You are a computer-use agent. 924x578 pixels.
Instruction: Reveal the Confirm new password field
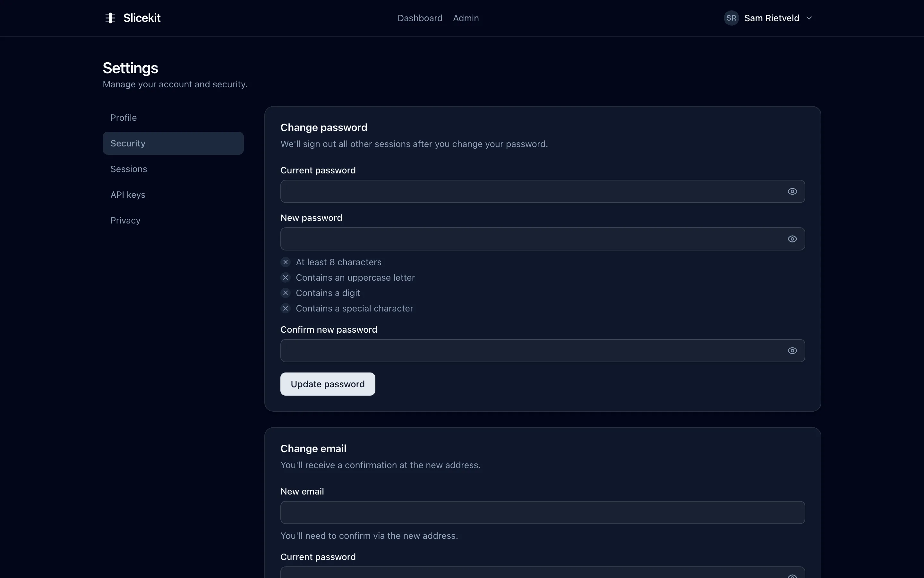792,351
